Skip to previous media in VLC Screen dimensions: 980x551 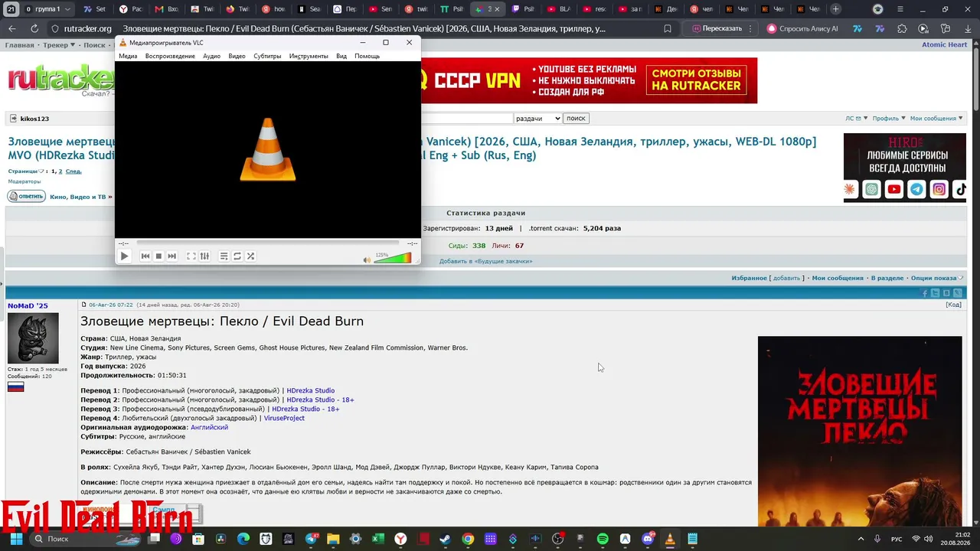(145, 256)
